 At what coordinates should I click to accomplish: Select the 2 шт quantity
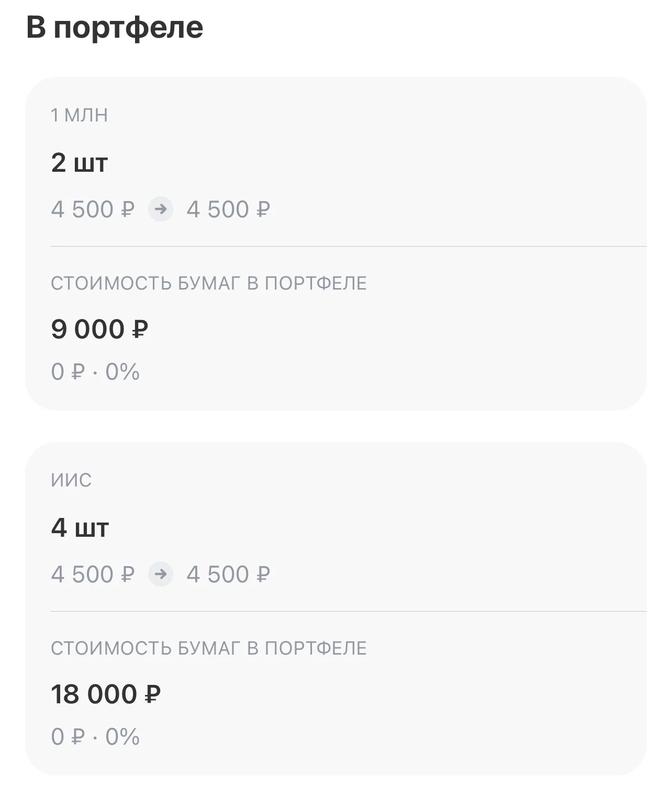tap(80, 163)
